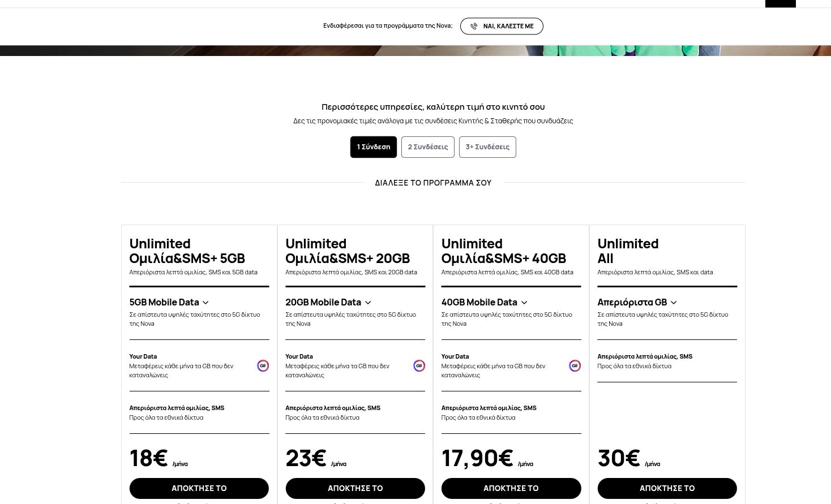Click ΑΠΟΚΤΗΣΕ ΤΟ under 17,90€ price
The image size is (831, 504).
point(511,488)
